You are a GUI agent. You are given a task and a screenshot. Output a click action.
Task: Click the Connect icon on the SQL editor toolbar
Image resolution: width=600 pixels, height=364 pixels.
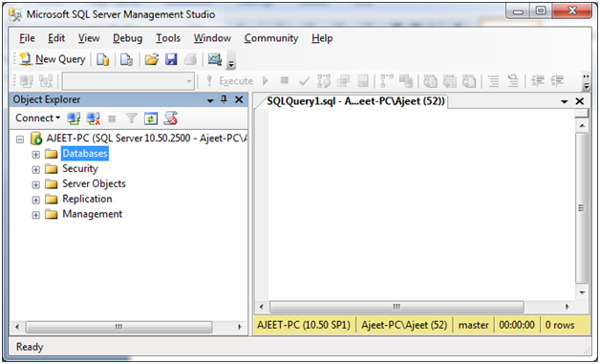(27, 81)
